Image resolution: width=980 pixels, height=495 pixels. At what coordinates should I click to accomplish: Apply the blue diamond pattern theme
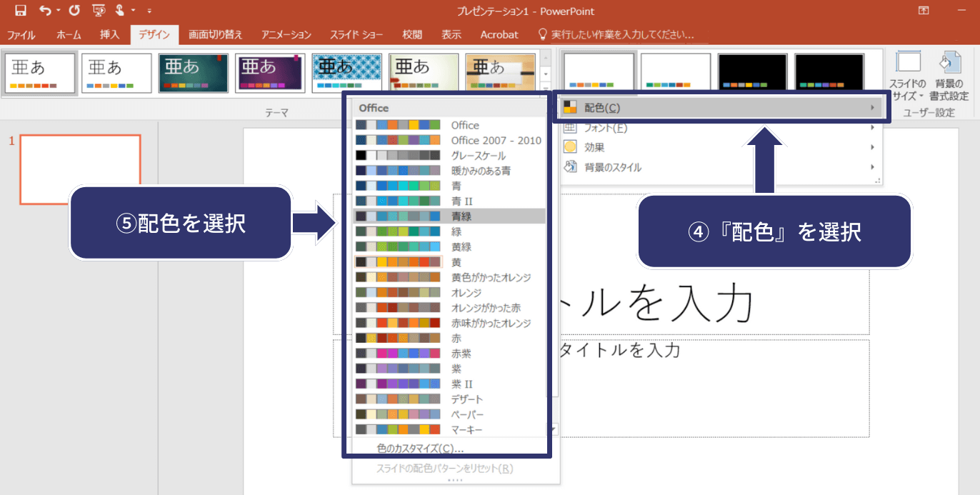(347, 74)
